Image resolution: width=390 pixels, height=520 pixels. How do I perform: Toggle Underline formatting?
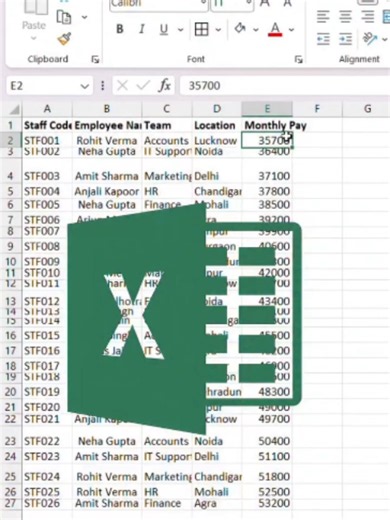click(x=163, y=29)
